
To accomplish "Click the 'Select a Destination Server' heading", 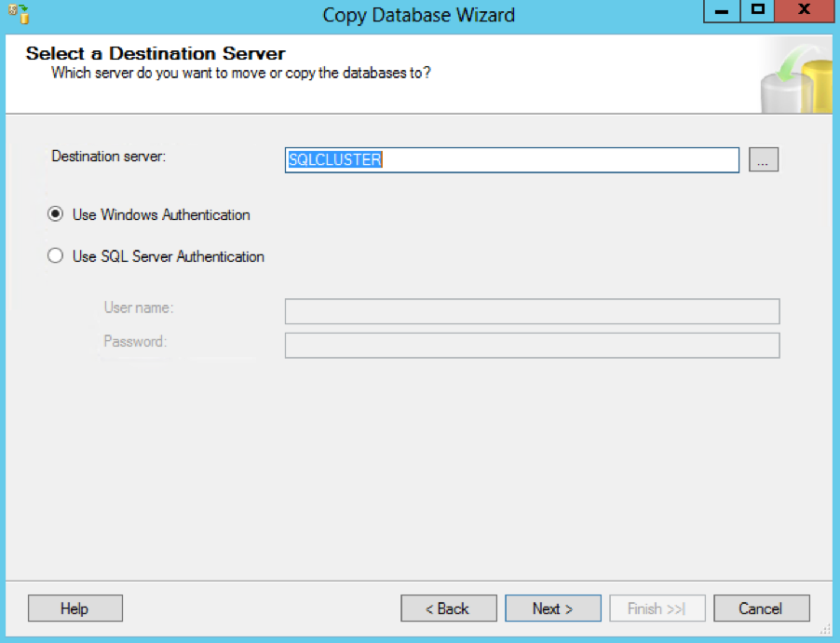I will click(156, 54).
